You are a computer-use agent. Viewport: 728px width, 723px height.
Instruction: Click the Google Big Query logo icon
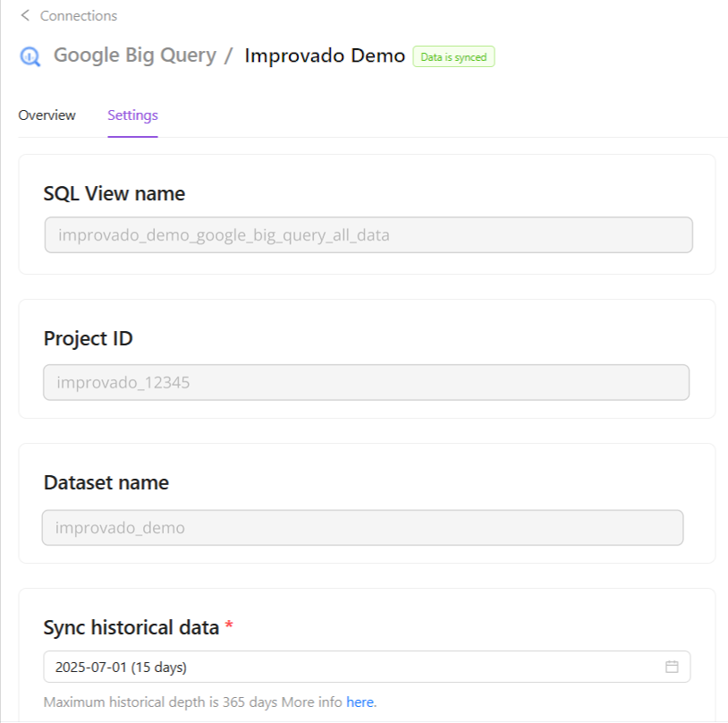coord(30,56)
